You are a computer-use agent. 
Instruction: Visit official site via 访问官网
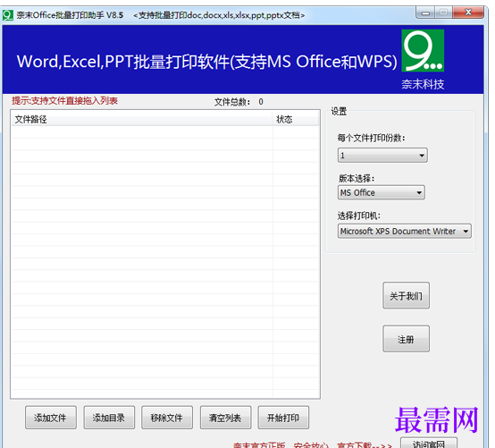(x=428, y=443)
